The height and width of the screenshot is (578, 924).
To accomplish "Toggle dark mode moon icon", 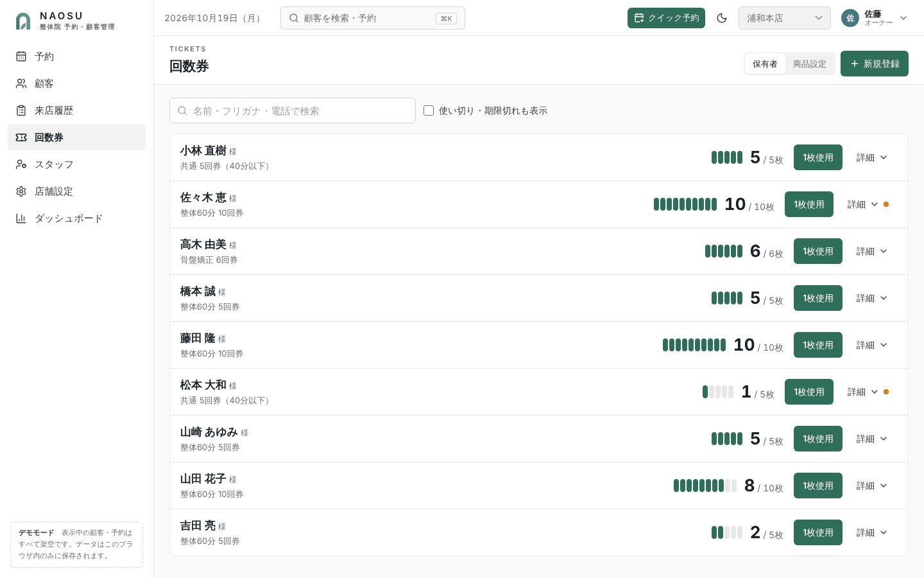I will click(722, 18).
